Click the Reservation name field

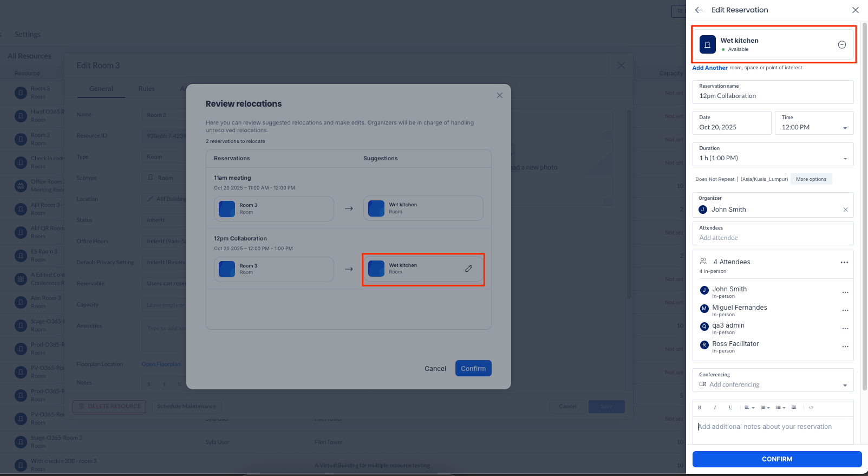pyautogui.click(x=773, y=92)
